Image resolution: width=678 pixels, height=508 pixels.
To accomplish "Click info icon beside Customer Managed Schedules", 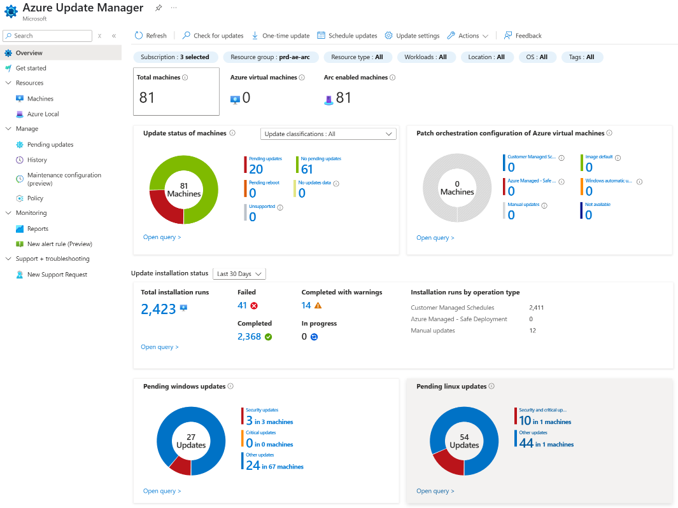I will pyautogui.click(x=562, y=158).
